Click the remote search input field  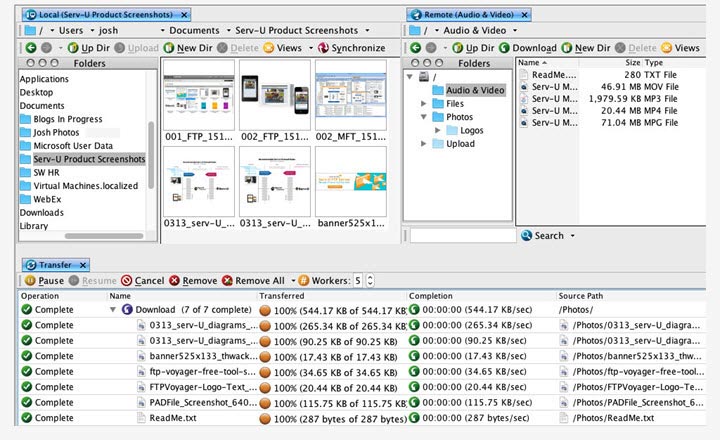[x=463, y=236]
